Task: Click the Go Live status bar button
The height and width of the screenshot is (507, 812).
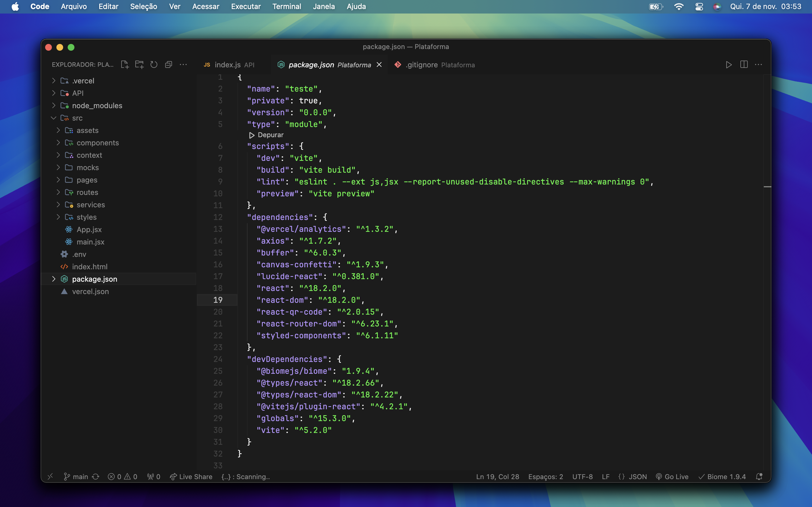Action: click(674, 477)
